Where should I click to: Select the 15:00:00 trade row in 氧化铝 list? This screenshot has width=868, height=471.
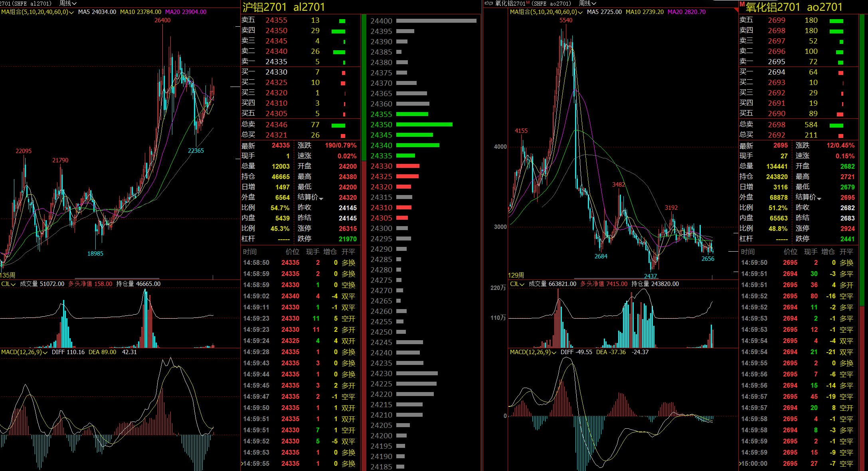[x=798, y=464]
